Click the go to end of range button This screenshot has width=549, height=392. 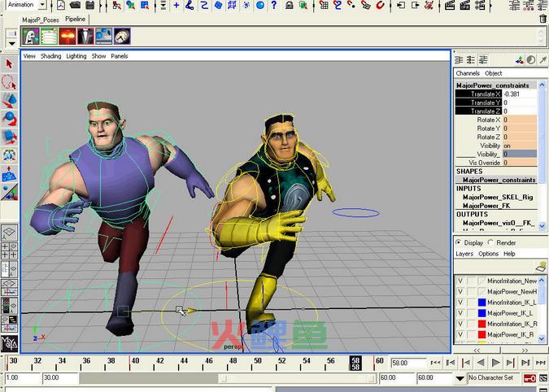point(541,363)
